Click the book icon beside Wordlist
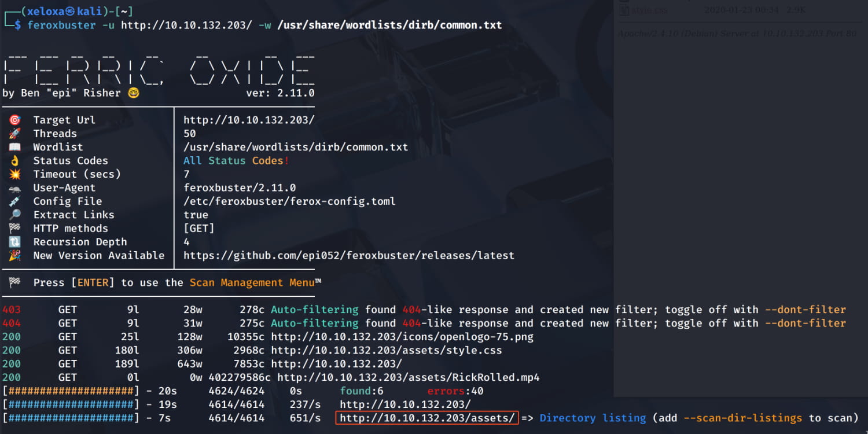 14,147
